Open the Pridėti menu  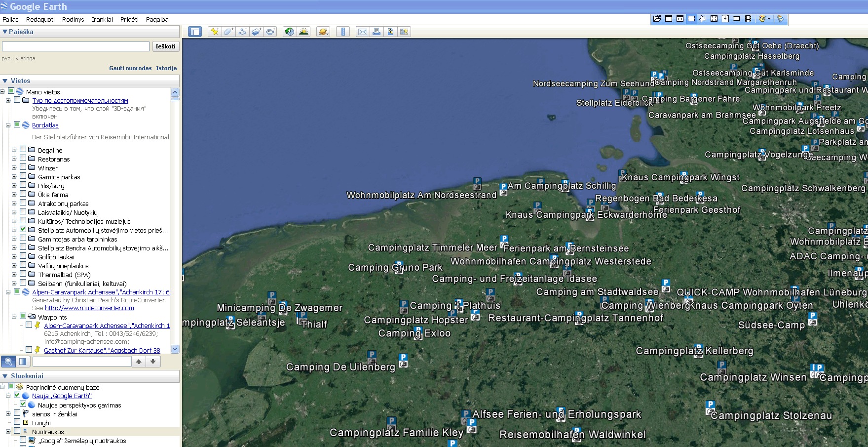[129, 19]
